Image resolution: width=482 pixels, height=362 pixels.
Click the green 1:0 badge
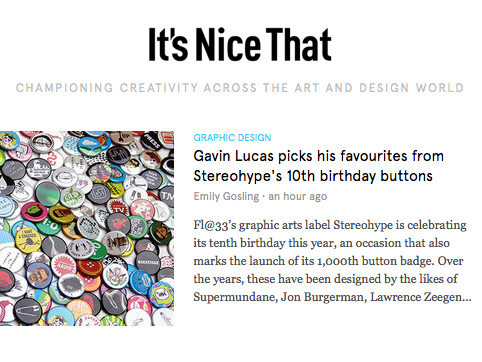pos(49,224)
